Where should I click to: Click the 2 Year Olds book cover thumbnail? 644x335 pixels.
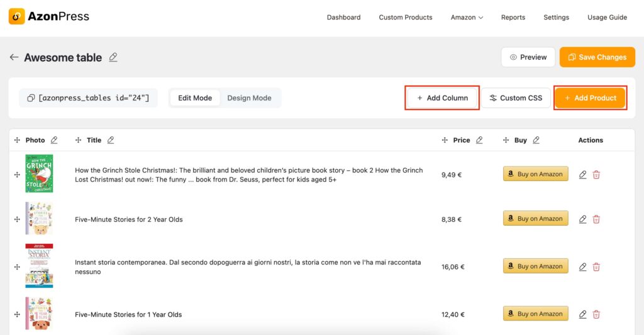(x=39, y=218)
